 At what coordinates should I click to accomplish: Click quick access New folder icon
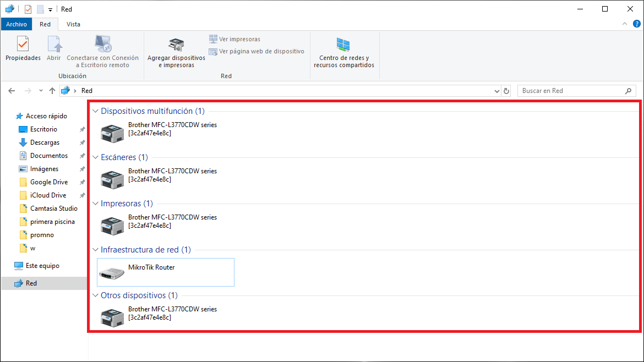(x=40, y=9)
